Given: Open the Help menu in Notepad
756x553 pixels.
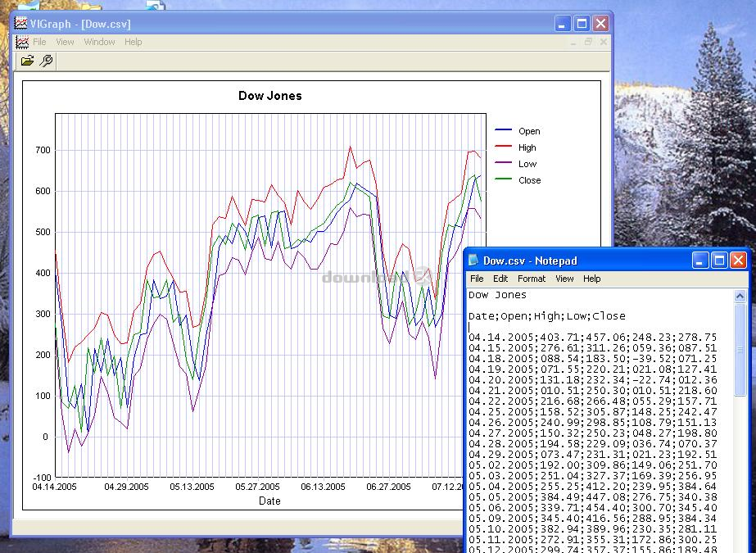Looking at the screenshot, I should (591, 279).
